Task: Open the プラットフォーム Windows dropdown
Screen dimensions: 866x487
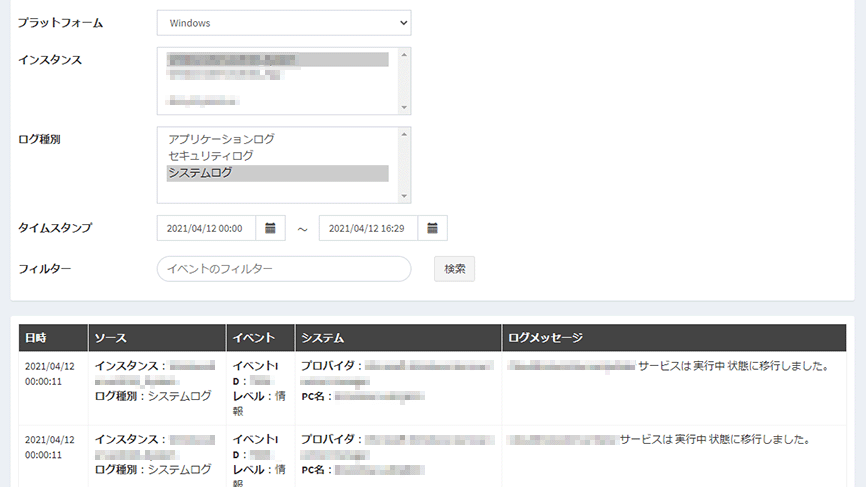Action: [x=284, y=23]
